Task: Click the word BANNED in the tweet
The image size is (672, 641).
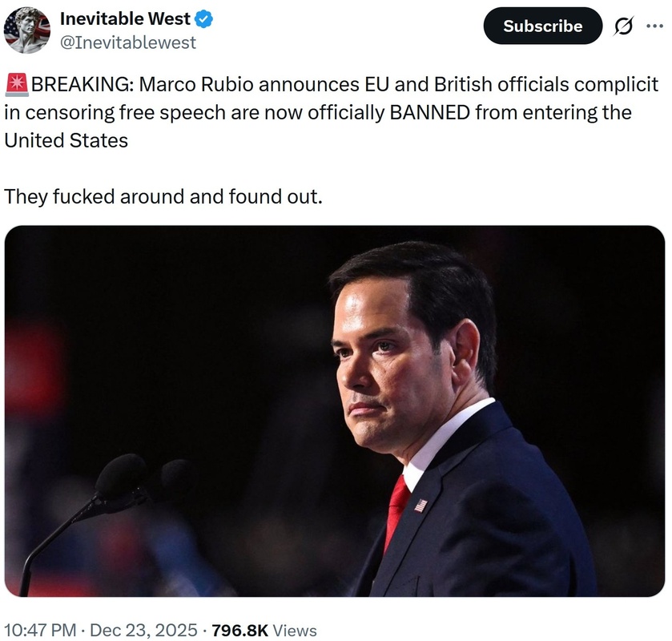Action: (429, 112)
